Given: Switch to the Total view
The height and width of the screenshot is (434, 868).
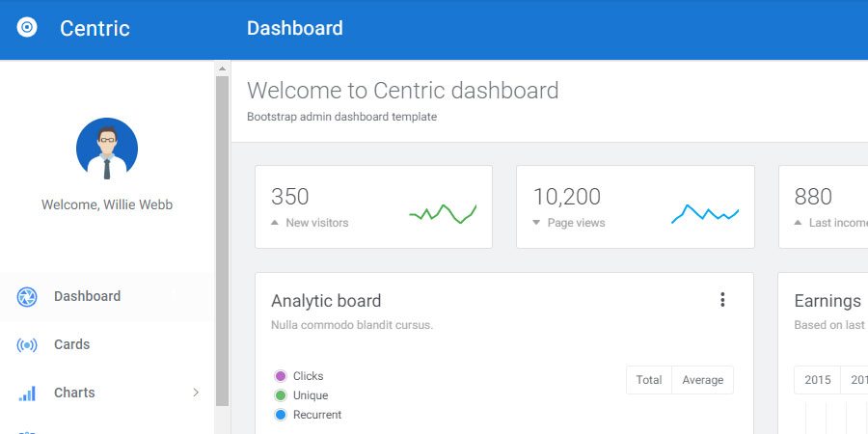Looking at the screenshot, I should [x=649, y=380].
